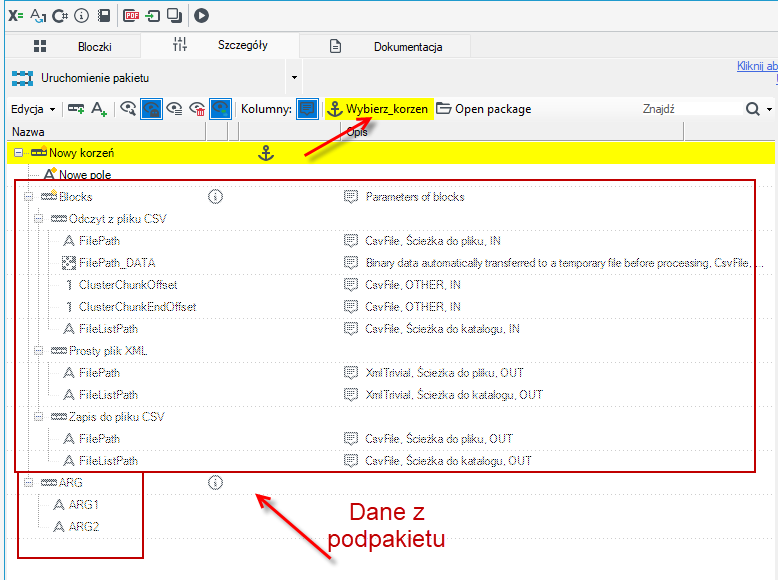
Task: Select FileListPath under Prosty plik XML
Action: pyautogui.click(x=108, y=395)
